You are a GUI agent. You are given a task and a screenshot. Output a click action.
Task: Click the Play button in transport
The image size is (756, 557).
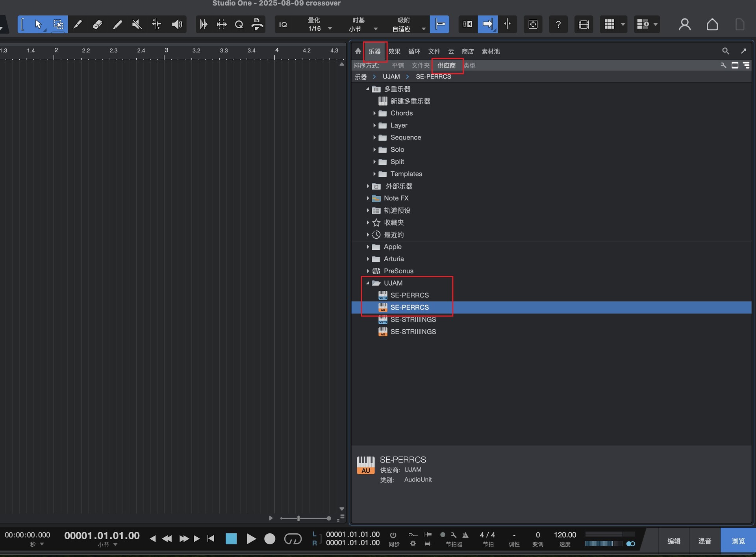[251, 539]
